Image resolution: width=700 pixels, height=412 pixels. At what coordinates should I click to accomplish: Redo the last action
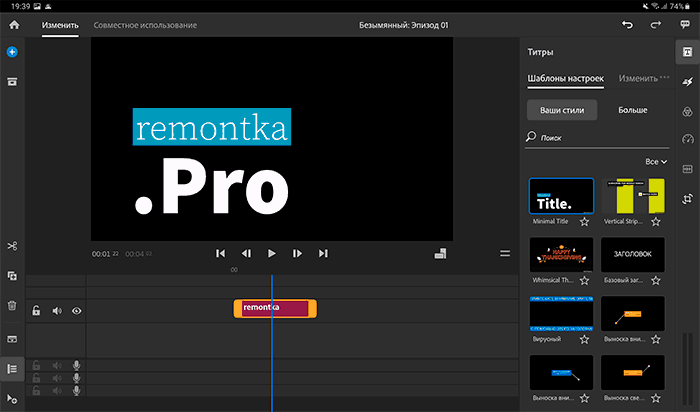pyautogui.click(x=655, y=25)
